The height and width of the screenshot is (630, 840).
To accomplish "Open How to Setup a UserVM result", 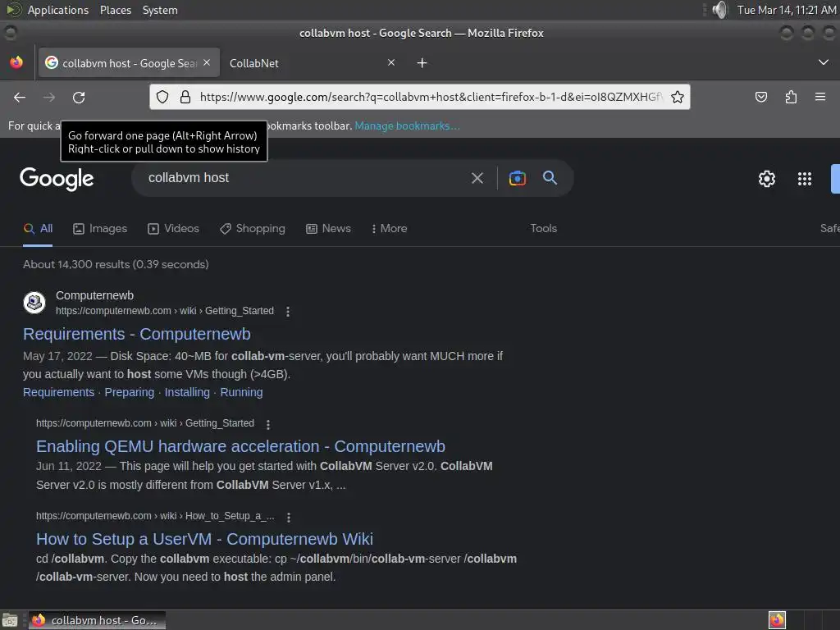I will [204, 539].
